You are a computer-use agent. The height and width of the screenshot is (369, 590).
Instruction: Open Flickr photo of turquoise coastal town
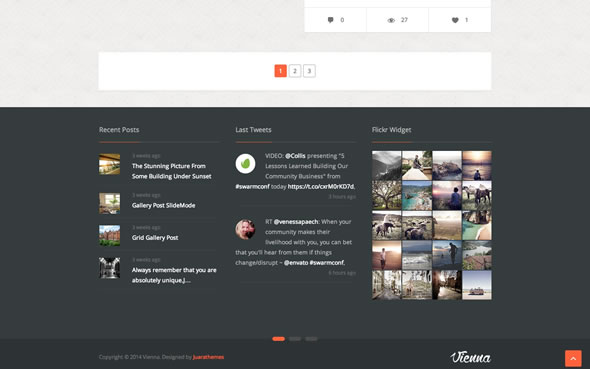417,195
